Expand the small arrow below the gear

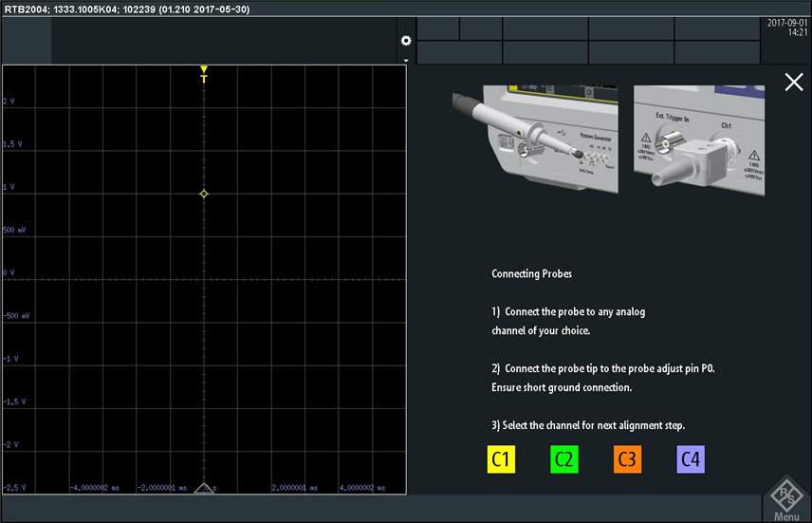(x=406, y=60)
